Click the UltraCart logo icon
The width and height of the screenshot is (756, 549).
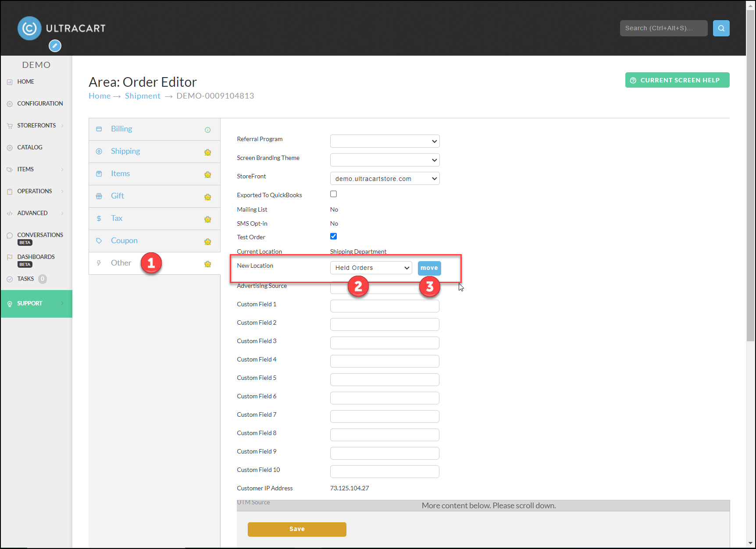[x=29, y=28]
